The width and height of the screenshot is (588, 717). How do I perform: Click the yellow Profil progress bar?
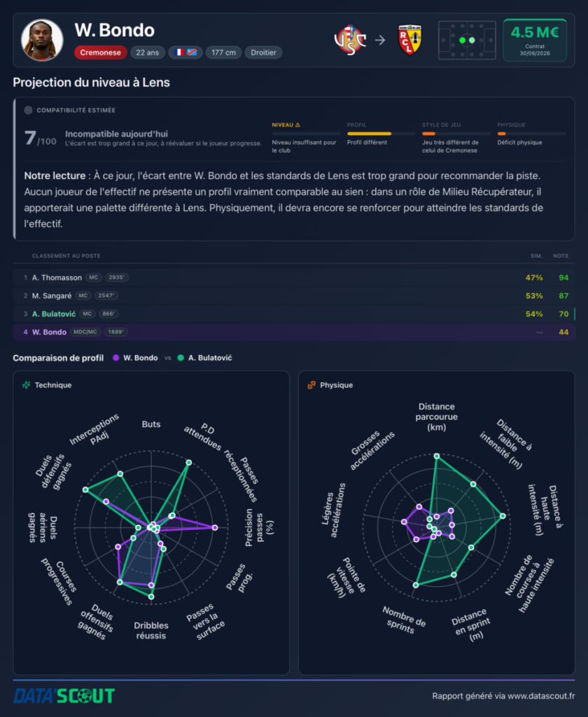[x=369, y=134]
